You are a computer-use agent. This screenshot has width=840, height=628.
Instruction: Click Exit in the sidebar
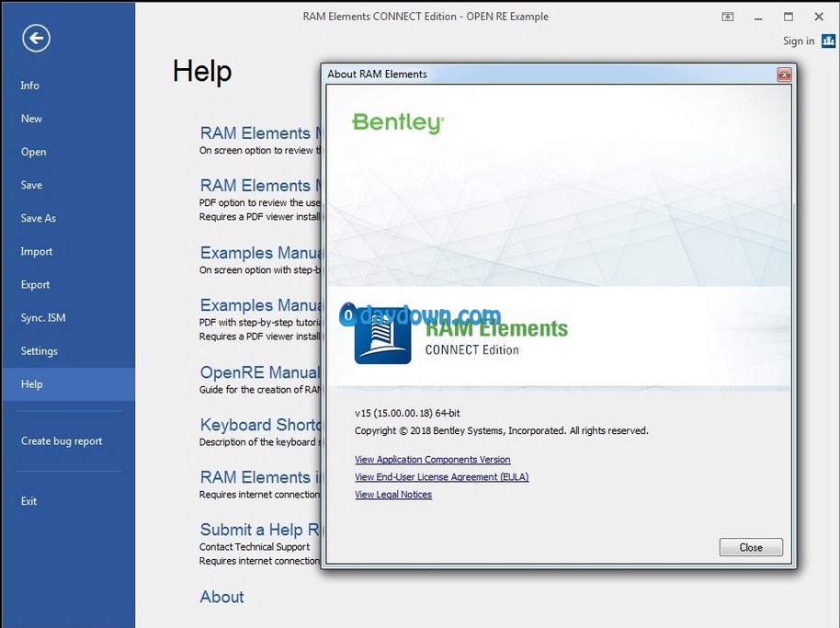point(28,501)
